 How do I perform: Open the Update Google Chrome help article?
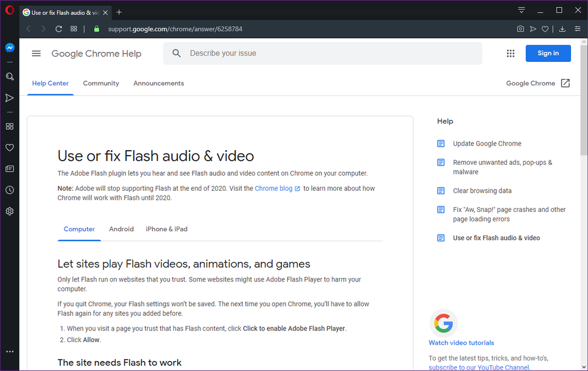click(x=487, y=144)
